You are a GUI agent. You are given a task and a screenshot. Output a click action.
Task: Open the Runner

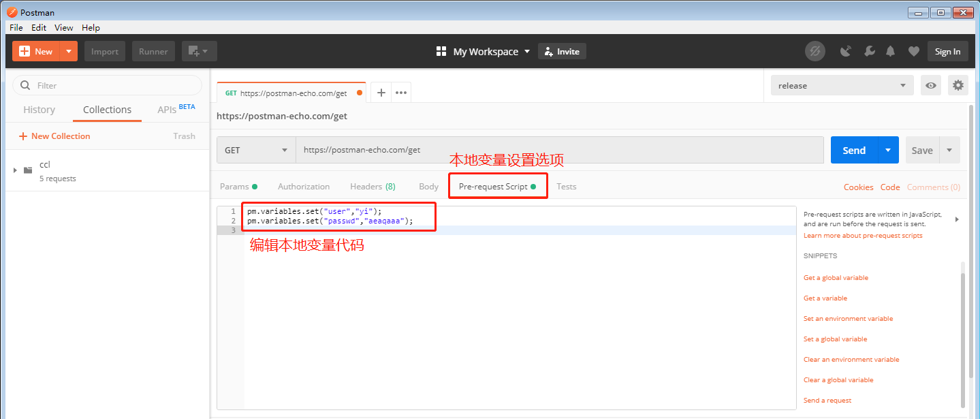153,51
